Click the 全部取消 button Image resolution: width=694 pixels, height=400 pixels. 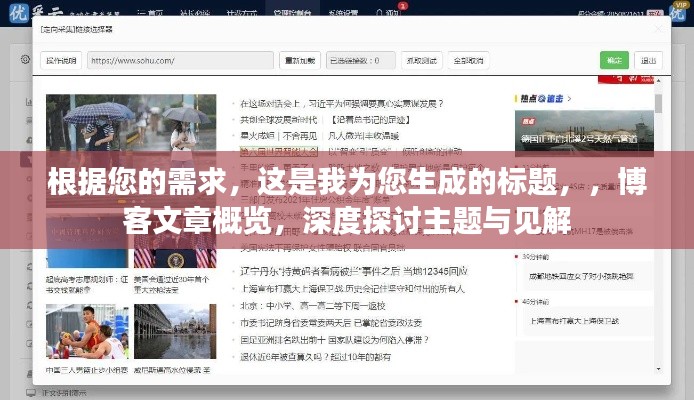tap(468, 60)
